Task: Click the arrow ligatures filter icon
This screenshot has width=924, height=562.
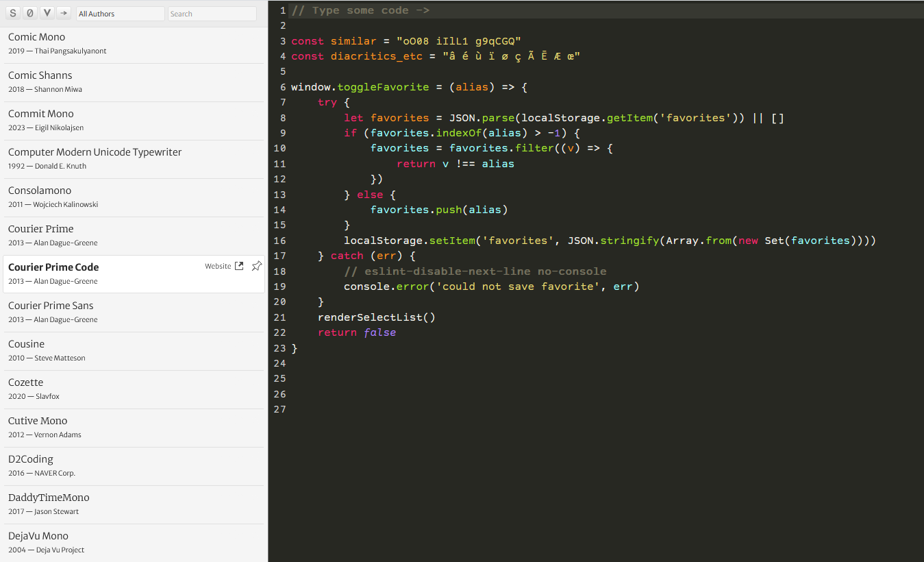Action: pos(64,13)
